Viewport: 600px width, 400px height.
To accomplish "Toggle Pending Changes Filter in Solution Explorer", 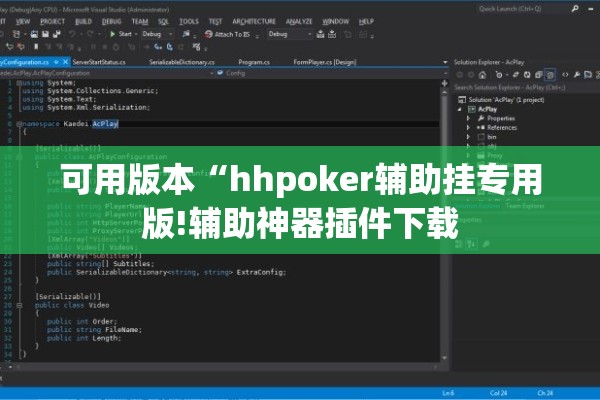I will point(499,75).
